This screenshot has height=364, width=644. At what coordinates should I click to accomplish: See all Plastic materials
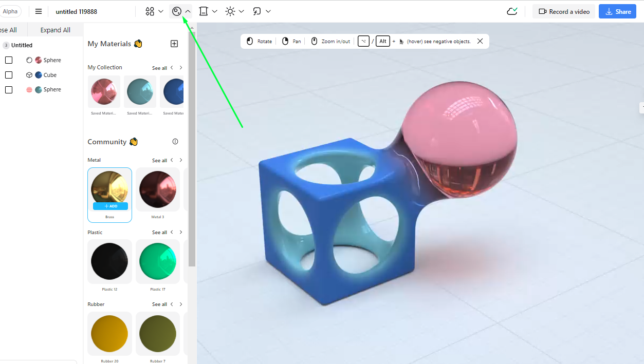[x=159, y=232]
